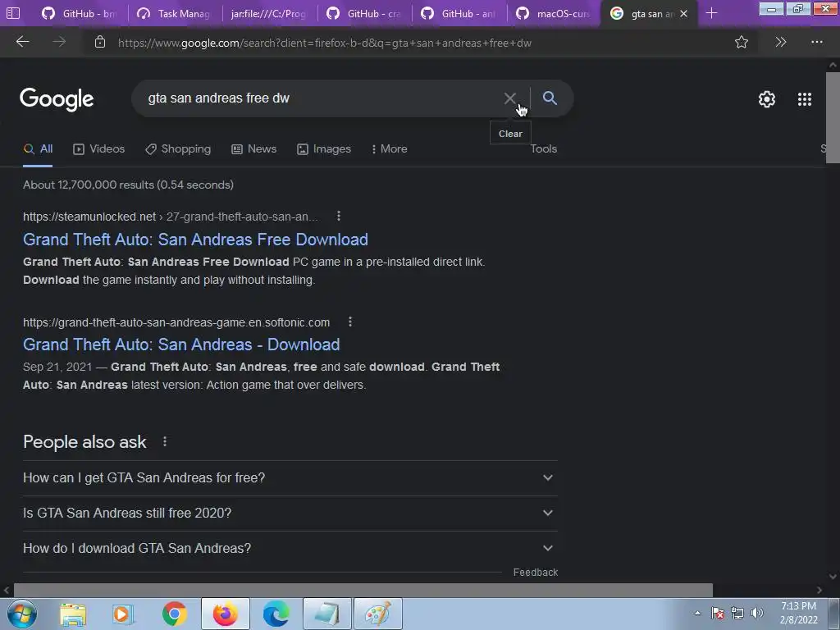The image size is (840, 630).
Task: Open options menu for softonic result
Action: pyautogui.click(x=349, y=322)
